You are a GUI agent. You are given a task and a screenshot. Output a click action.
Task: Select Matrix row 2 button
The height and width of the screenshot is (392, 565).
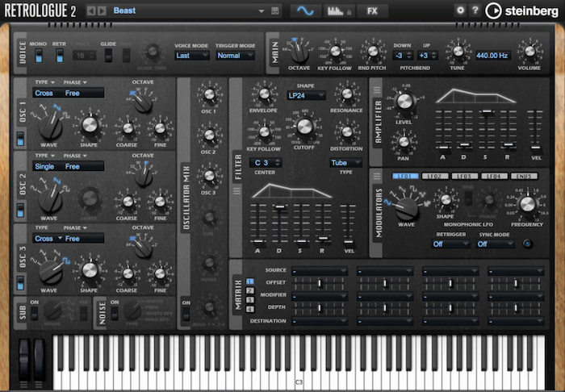tap(250, 291)
